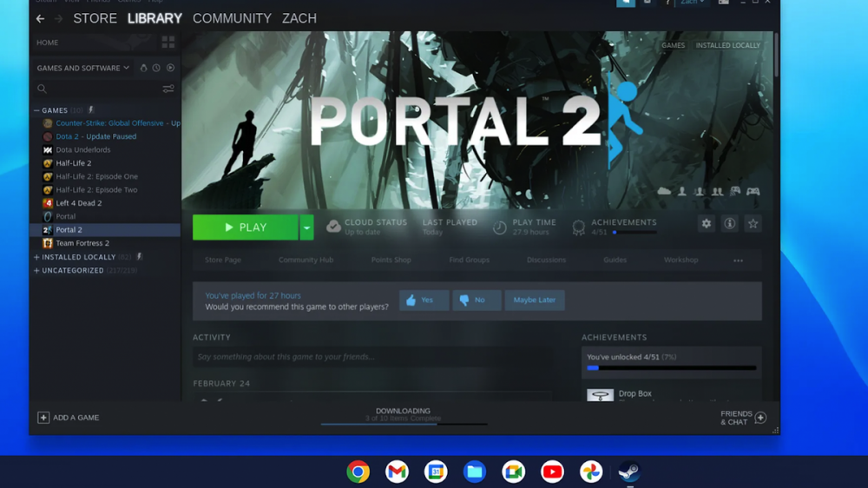Image resolution: width=868 pixels, height=488 pixels.
Task: Click the achievements trophy icon
Action: click(578, 228)
